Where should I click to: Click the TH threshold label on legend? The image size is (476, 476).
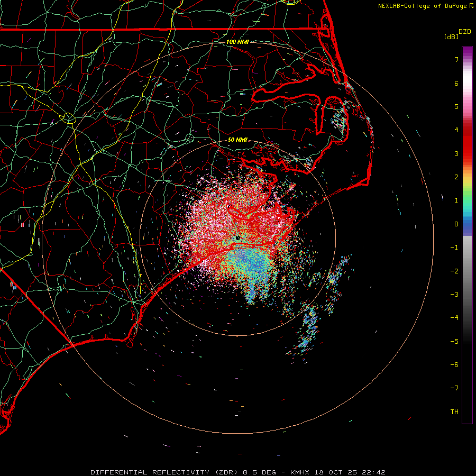pyautogui.click(x=454, y=412)
